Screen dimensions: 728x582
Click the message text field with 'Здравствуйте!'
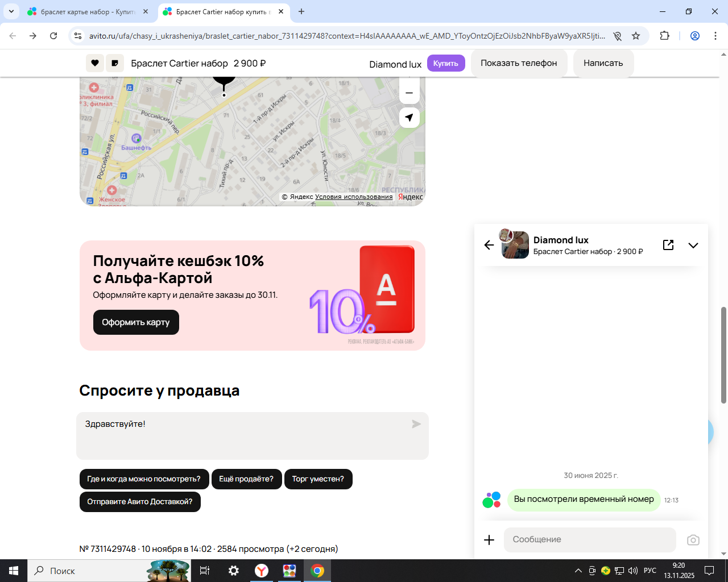253,436
